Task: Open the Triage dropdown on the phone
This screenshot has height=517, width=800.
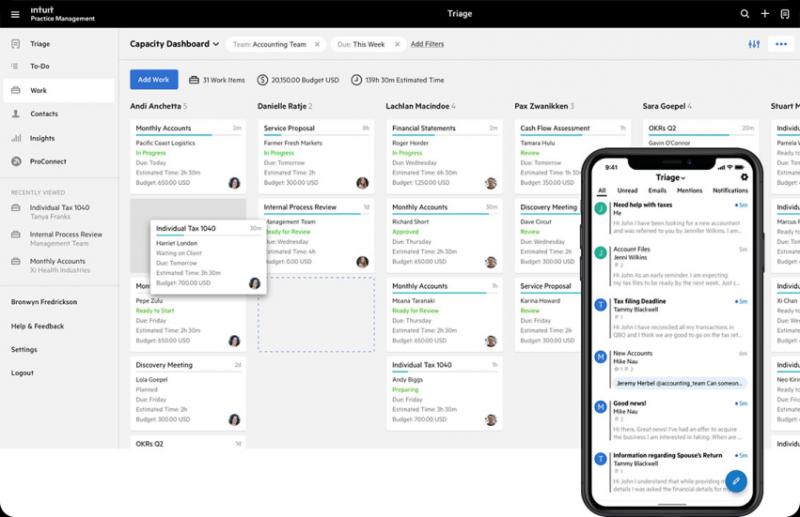Action: (x=670, y=177)
